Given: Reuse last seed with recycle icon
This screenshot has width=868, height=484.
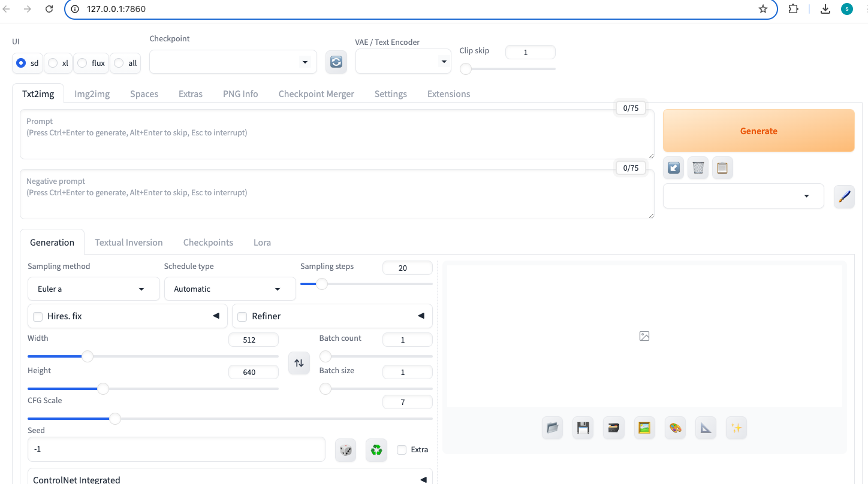Looking at the screenshot, I should point(376,450).
